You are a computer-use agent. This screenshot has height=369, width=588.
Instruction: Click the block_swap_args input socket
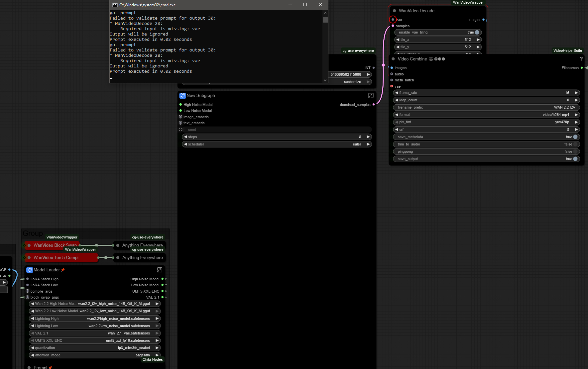pos(28,297)
